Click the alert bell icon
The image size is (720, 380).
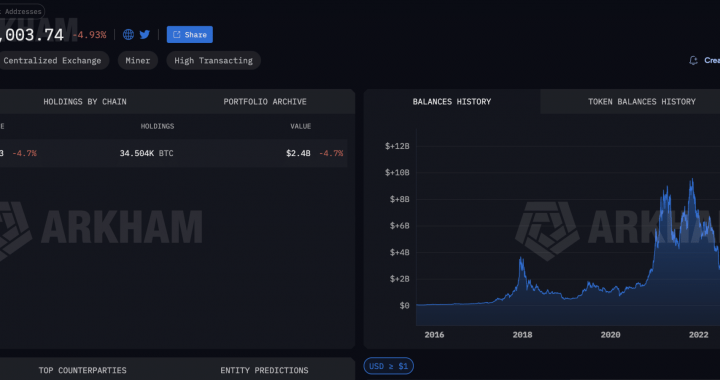pyautogui.click(x=693, y=60)
